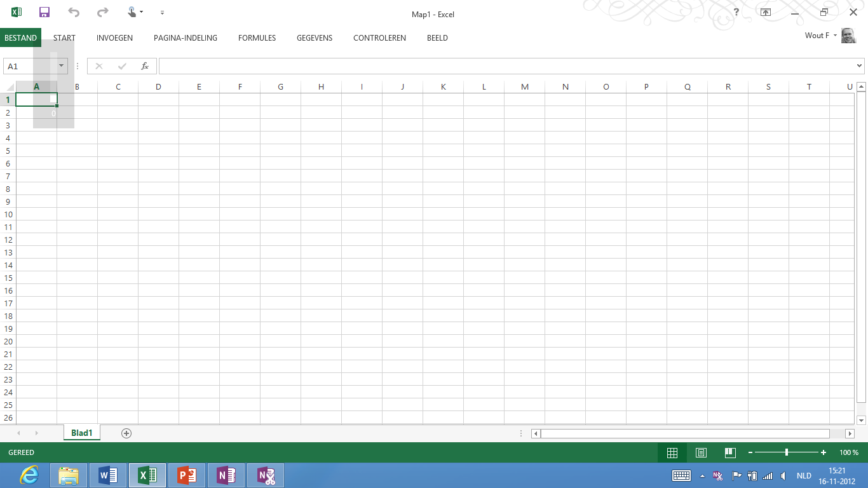Click the Name Box showing A1
Viewport: 868px width, 488px height.
(30, 66)
